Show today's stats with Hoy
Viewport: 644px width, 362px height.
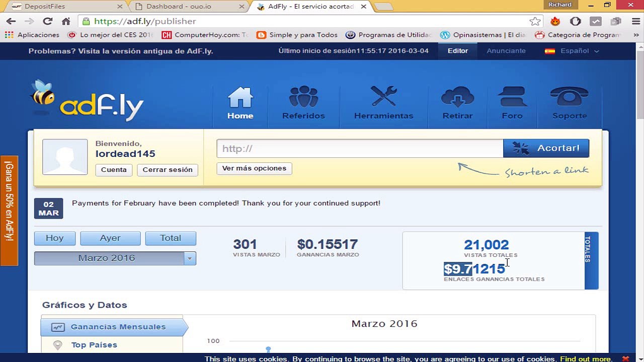tap(55, 238)
